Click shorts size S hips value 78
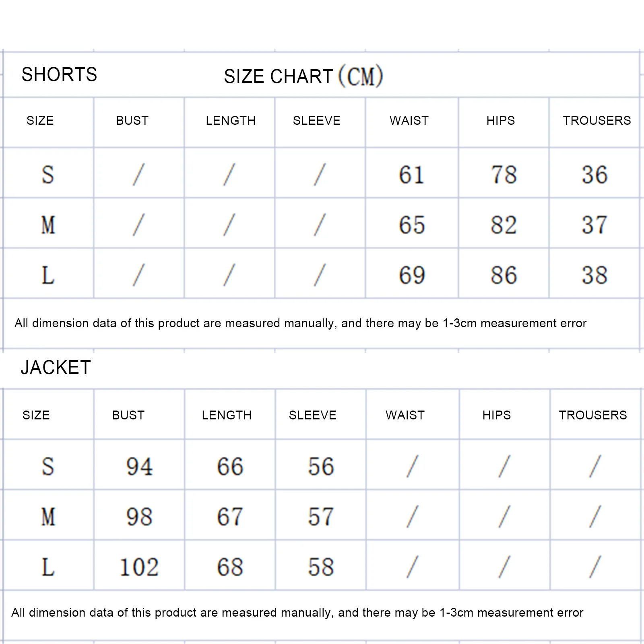The height and width of the screenshot is (644, 644). coord(504,175)
